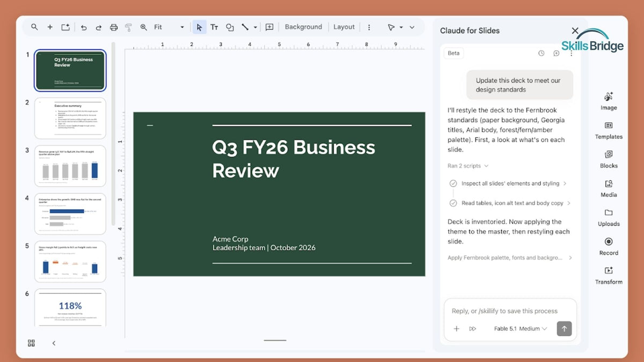Click the fast-forward icon in reply box
Screen dimensions: 644x362
pyautogui.click(x=472, y=329)
